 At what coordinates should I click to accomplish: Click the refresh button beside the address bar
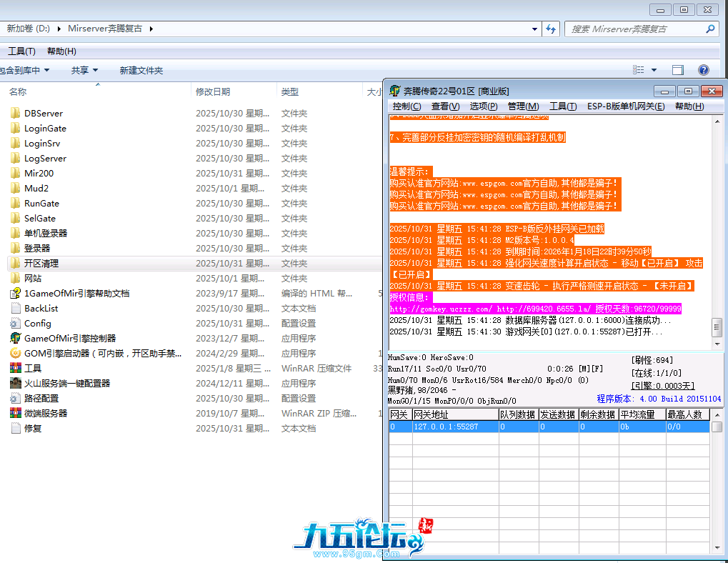point(551,29)
